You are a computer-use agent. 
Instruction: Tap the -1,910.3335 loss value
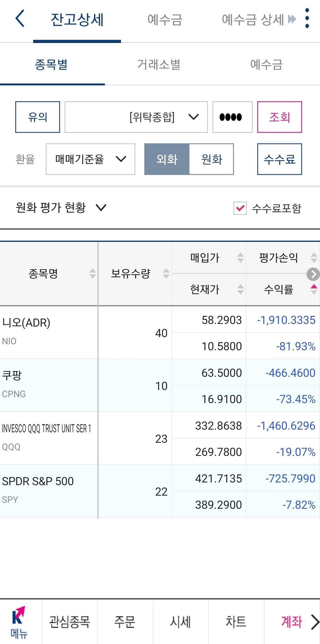(x=286, y=320)
